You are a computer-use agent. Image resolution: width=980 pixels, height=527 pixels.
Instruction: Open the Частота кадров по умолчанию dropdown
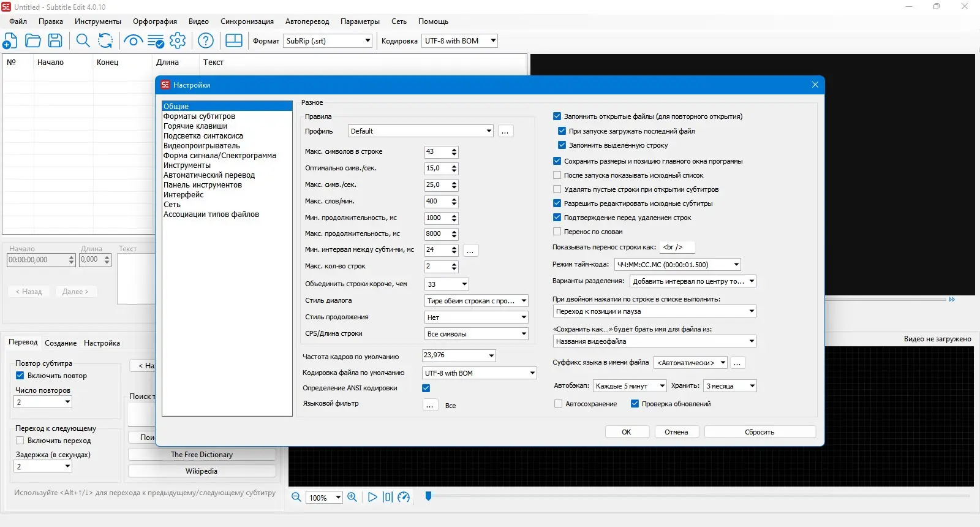click(459, 355)
